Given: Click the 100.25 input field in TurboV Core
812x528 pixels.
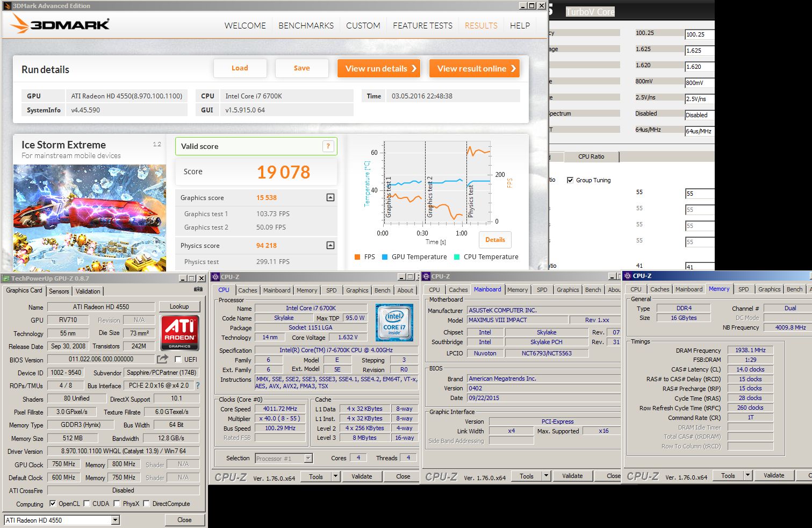Looking at the screenshot, I should click(699, 34).
